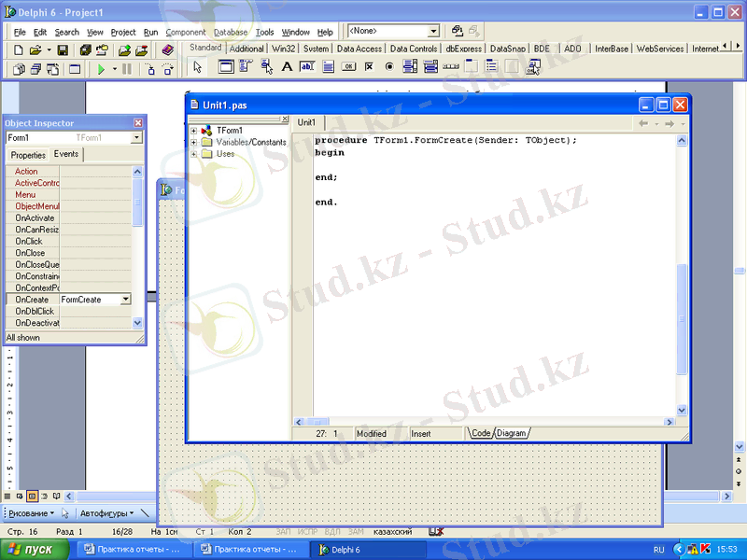
Task: Select the PopupMenu component
Action: [x=267, y=66]
